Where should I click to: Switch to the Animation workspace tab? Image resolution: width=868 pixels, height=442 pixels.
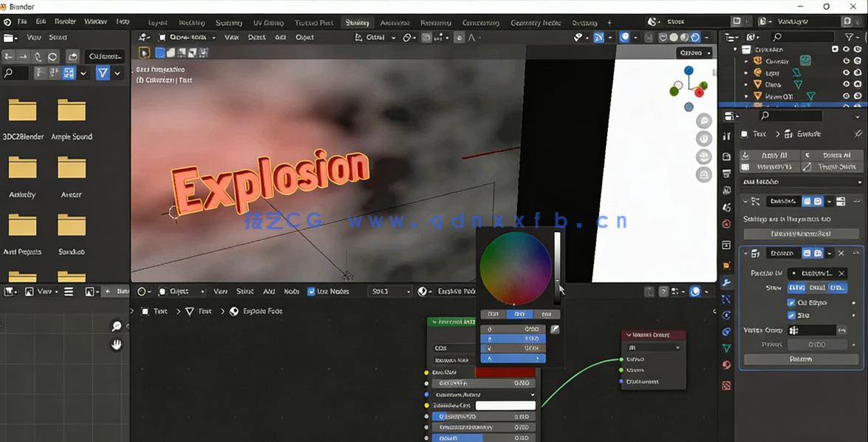(x=394, y=22)
